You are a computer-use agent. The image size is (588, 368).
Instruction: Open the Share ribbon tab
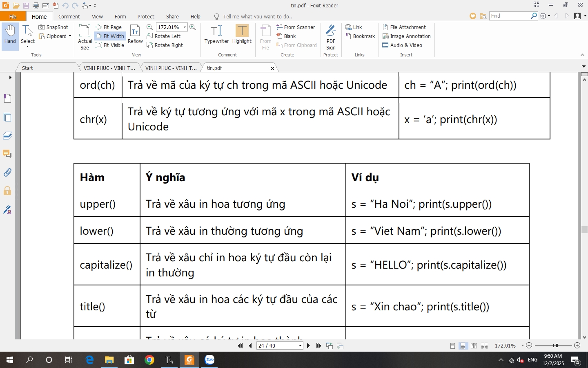[x=172, y=16]
